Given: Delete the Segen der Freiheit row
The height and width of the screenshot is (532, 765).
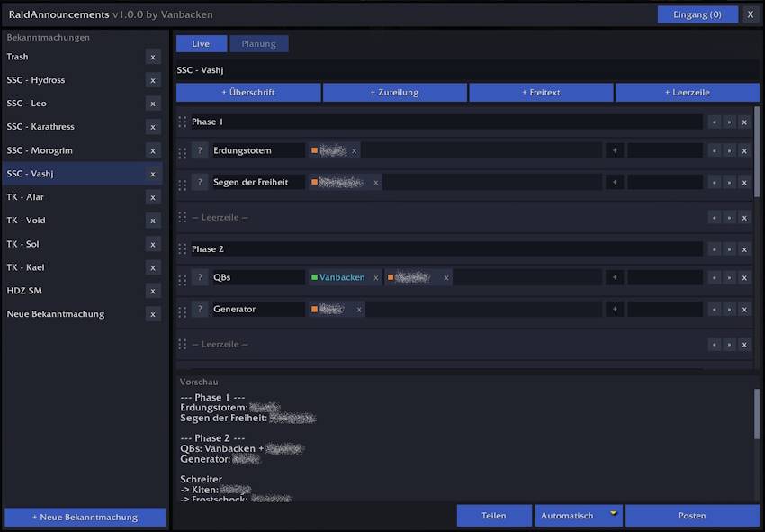Looking at the screenshot, I should tap(744, 183).
